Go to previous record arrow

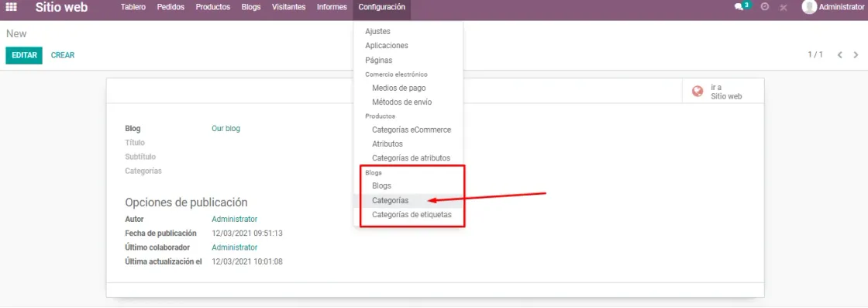pyautogui.click(x=840, y=55)
